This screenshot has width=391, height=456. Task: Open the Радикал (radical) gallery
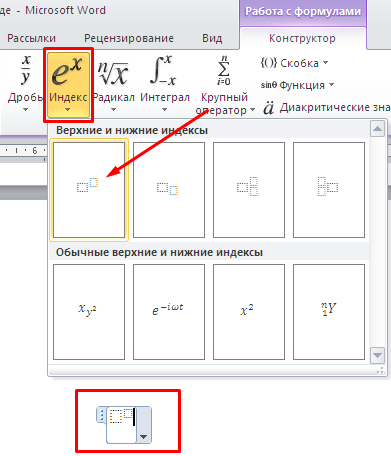[113, 84]
